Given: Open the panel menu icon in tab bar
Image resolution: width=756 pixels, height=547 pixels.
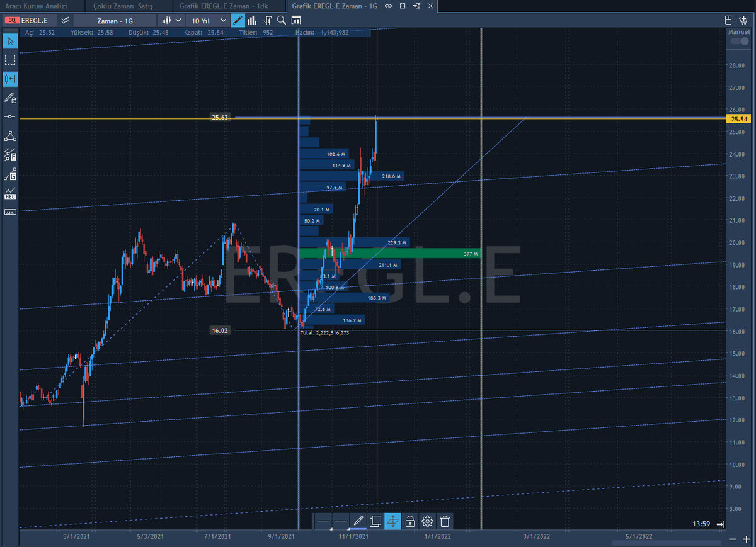Looking at the screenshot, I should pos(416,6).
